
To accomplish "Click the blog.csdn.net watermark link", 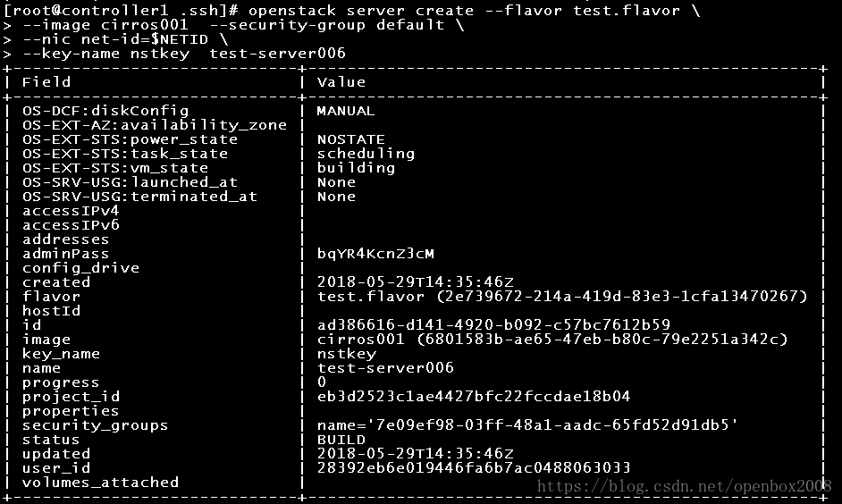I will 684,486.
